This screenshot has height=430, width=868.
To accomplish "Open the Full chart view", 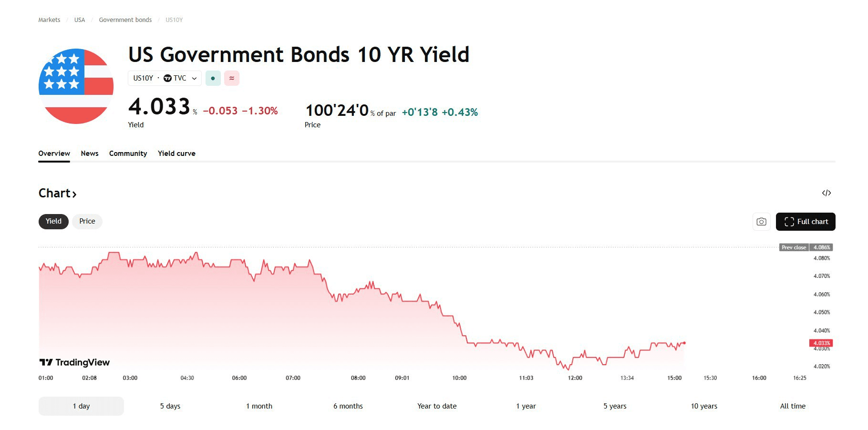I will [805, 222].
